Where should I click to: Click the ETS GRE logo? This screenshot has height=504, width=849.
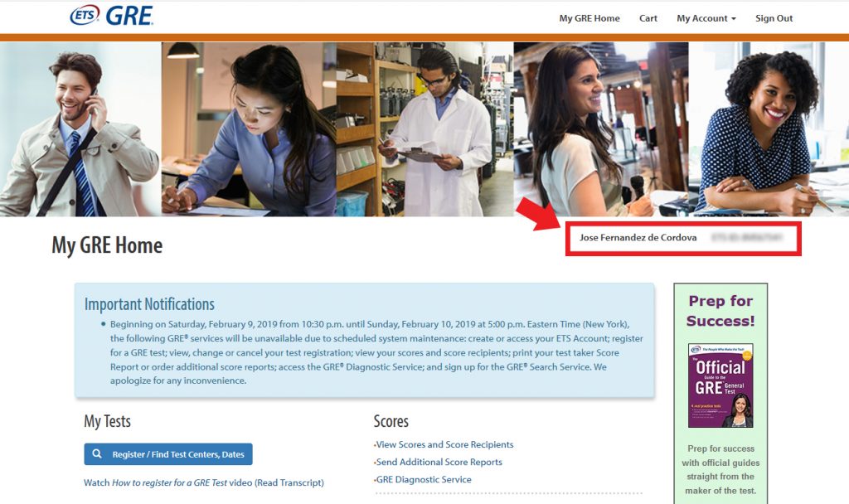(x=112, y=16)
